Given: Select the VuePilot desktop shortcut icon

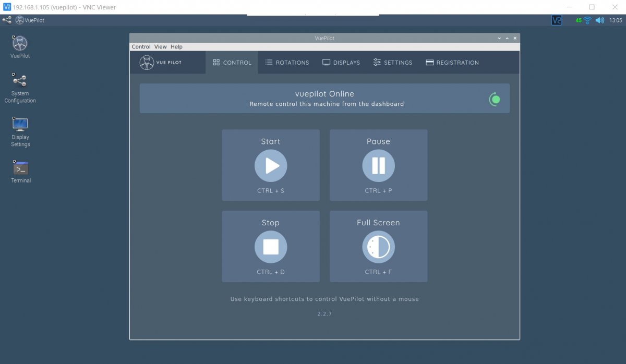Looking at the screenshot, I should pyautogui.click(x=20, y=47).
